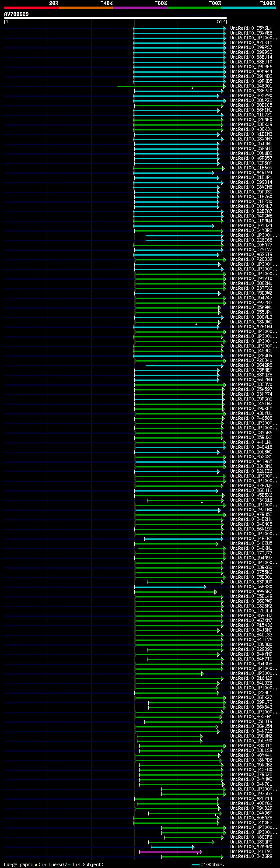Open the UniRef100_P28339 hit

[x=251, y=260]
